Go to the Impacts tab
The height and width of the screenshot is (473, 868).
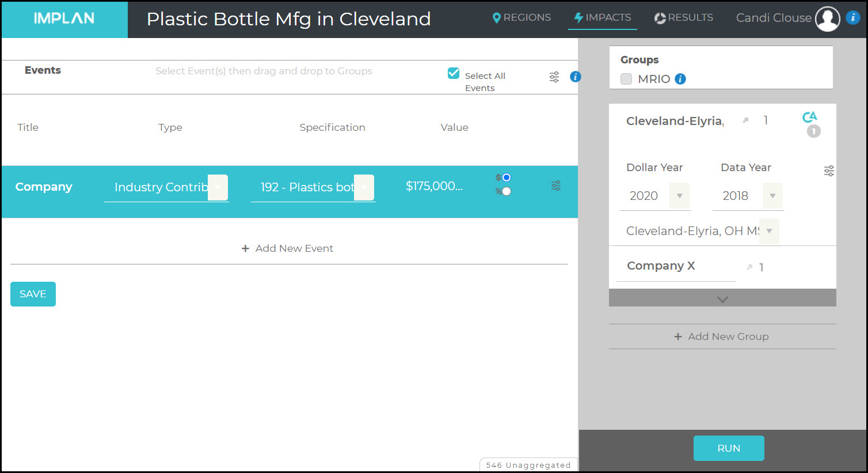tap(603, 18)
